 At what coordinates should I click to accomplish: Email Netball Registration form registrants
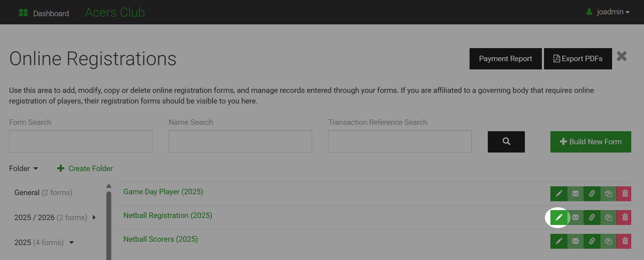pyautogui.click(x=575, y=217)
